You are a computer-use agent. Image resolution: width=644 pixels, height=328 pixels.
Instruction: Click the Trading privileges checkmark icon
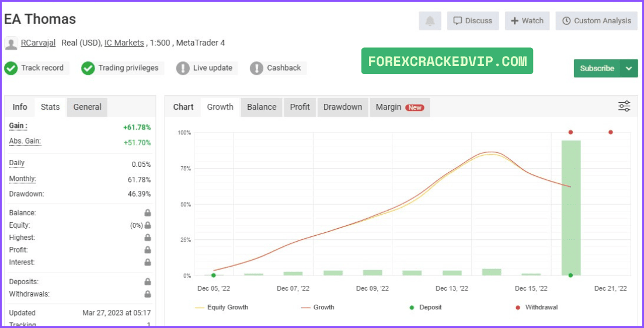pyautogui.click(x=88, y=68)
